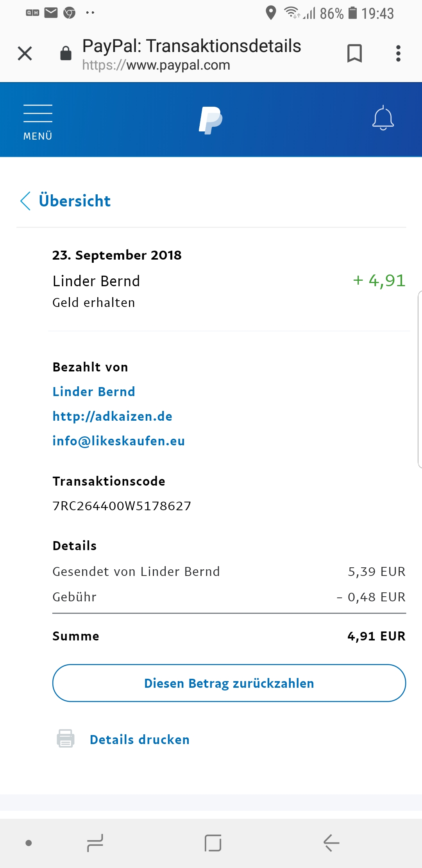Tap the transaction code 7RC264400W5178627
422x868 pixels.
coord(122,506)
